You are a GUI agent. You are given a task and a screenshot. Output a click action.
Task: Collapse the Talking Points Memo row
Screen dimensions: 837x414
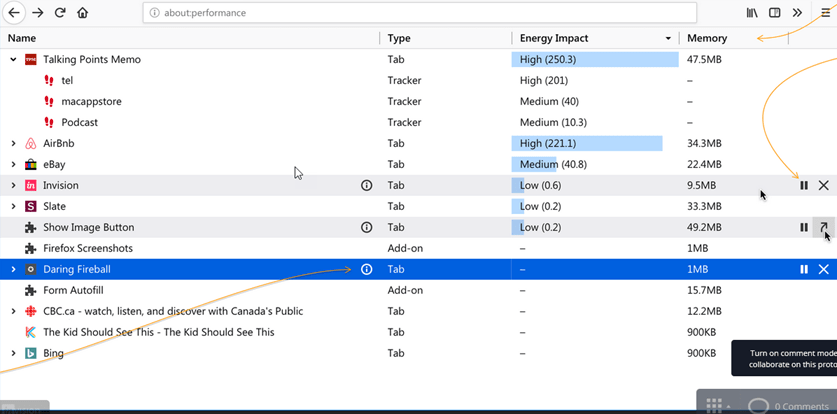tap(14, 59)
